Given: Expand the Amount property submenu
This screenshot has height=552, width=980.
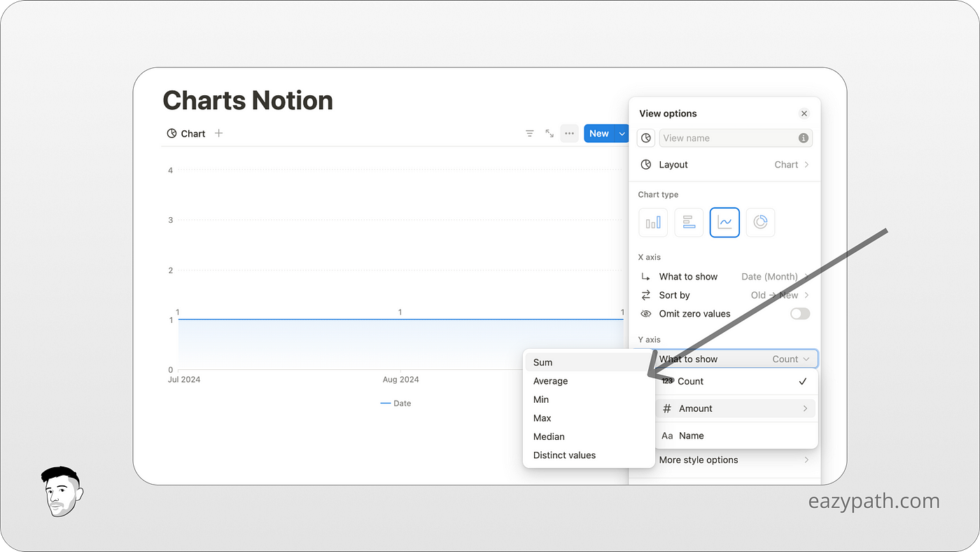Looking at the screenshot, I should 736,408.
